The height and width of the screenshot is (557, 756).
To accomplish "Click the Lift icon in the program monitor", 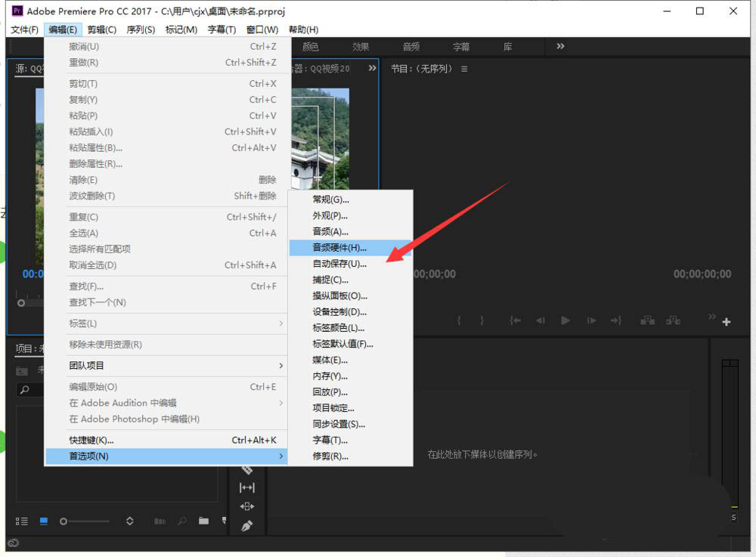I will pos(647,320).
